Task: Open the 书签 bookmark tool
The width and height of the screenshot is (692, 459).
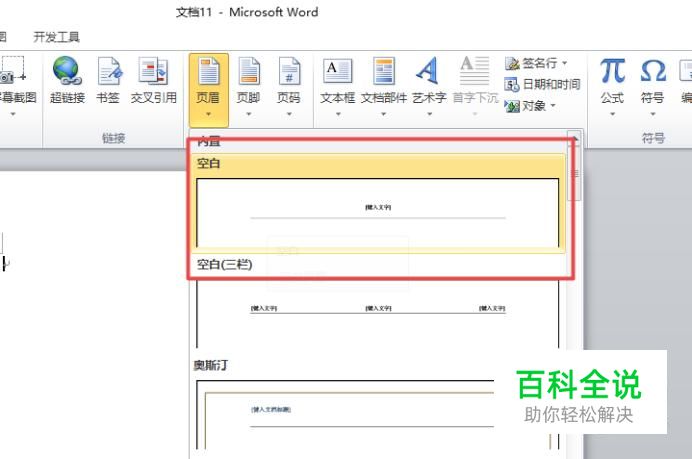Action: point(109,71)
